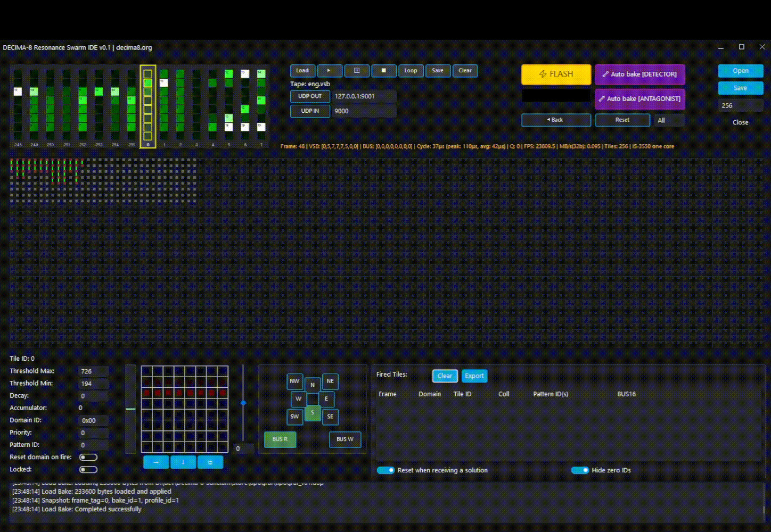
Task: Open the All domain dropdown
Action: click(x=669, y=120)
